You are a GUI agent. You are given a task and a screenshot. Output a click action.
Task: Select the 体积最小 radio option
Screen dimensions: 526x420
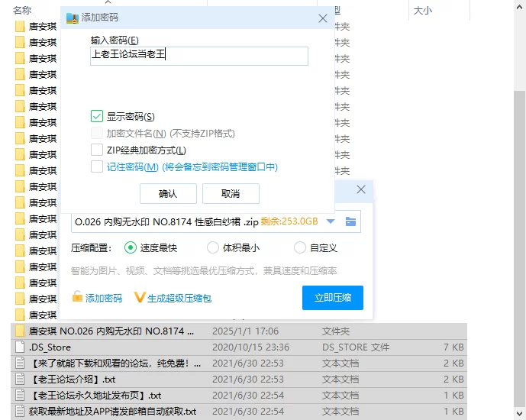213,247
